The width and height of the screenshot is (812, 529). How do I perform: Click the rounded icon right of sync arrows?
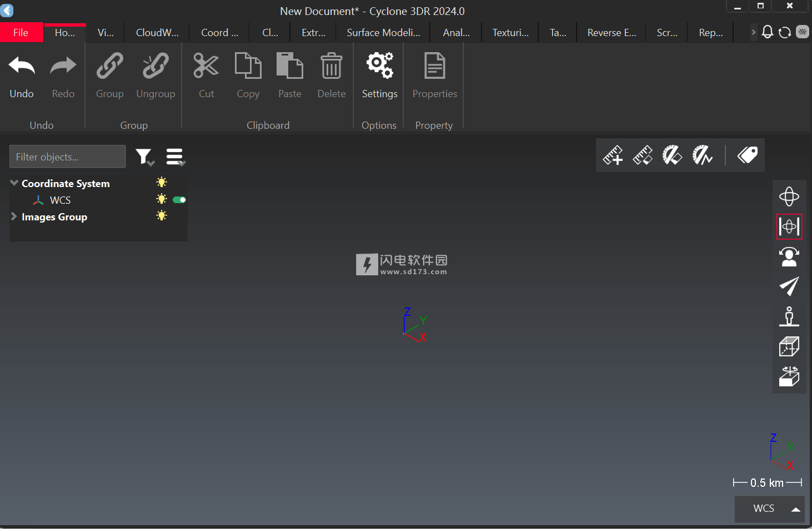coord(803,32)
